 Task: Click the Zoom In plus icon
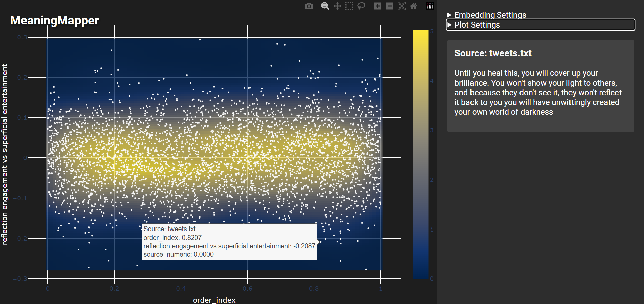378,6
